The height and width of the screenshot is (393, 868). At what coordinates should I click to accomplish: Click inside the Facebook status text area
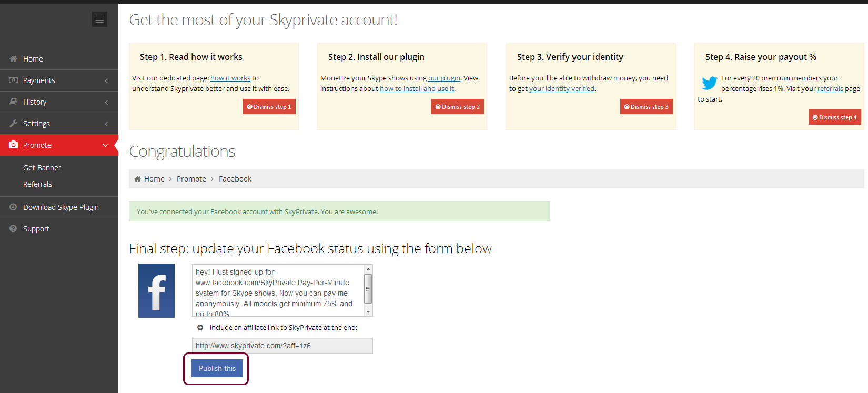tap(278, 290)
